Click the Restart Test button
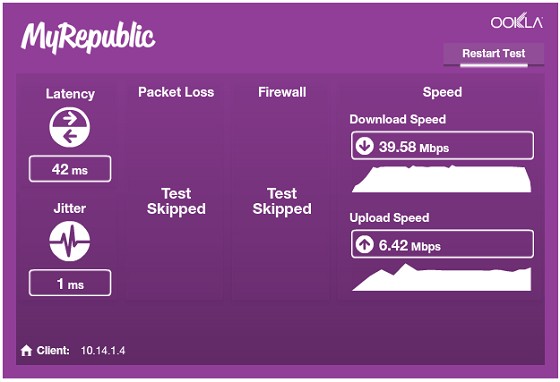 click(494, 54)
